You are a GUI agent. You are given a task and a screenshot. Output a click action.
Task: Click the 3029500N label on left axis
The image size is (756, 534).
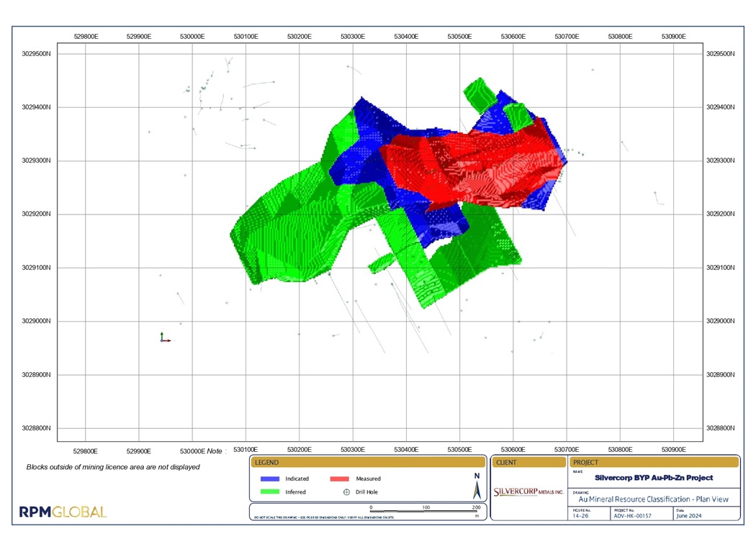pos(36,54)
